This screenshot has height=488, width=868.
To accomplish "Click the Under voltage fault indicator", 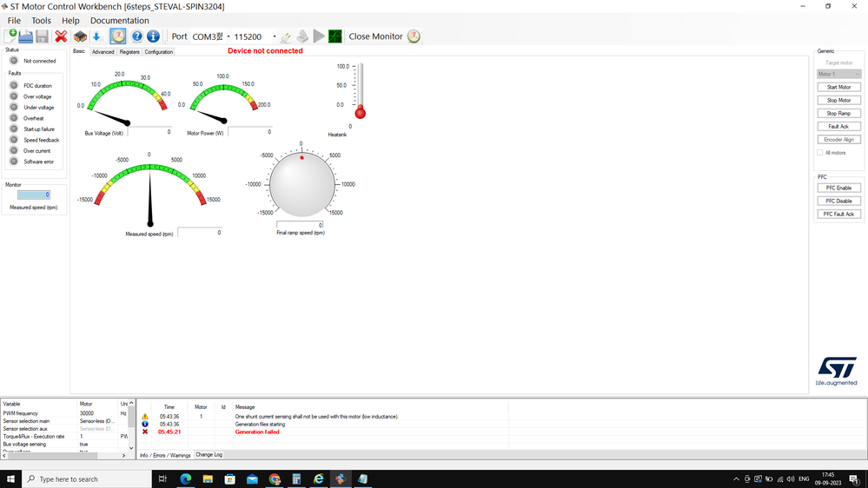I will coord(14,108).
